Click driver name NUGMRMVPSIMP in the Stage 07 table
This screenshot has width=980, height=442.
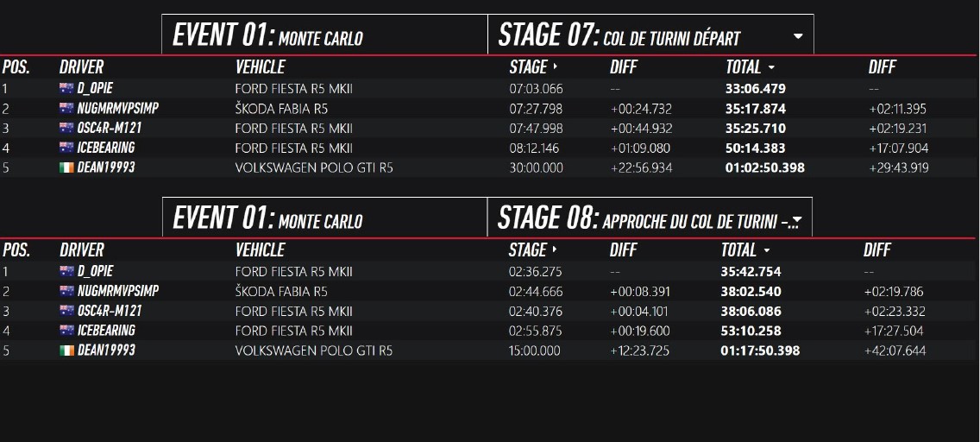pos(117,109)
